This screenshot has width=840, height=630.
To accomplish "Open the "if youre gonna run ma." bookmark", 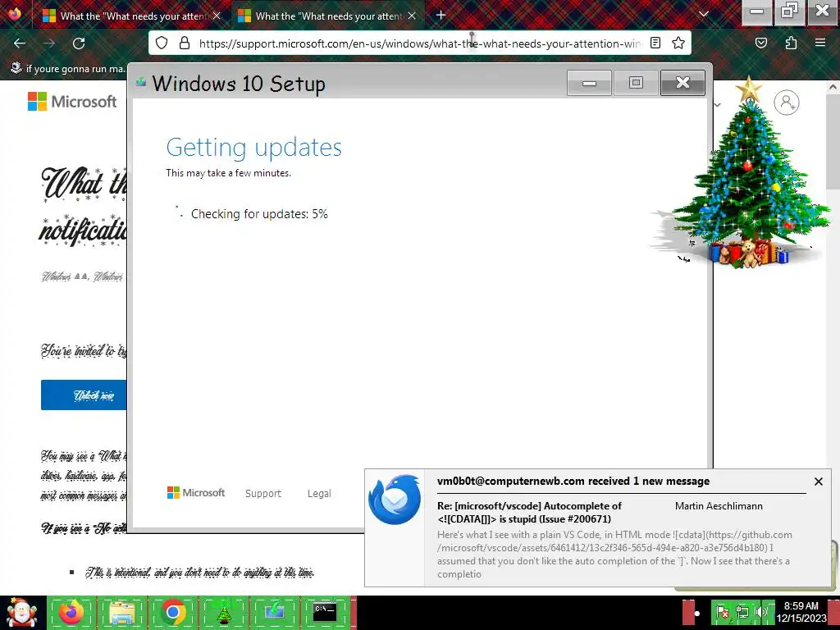I will pos(68,69).
